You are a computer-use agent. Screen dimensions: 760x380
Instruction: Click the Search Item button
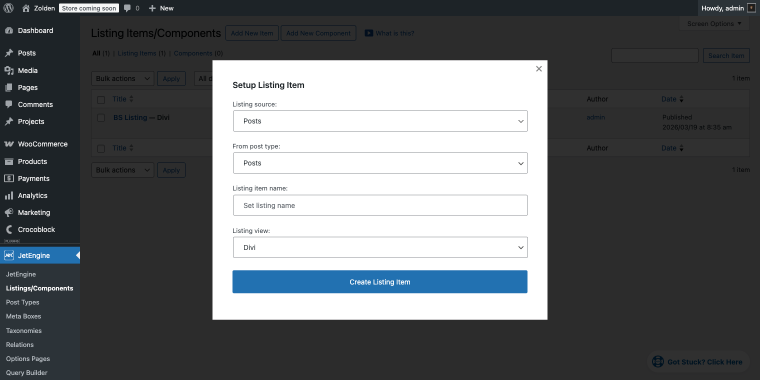[x=726, y=56]
